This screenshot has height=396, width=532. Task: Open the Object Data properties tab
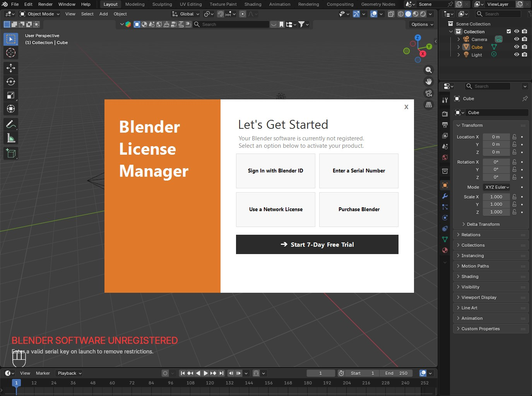coord(445,239)
